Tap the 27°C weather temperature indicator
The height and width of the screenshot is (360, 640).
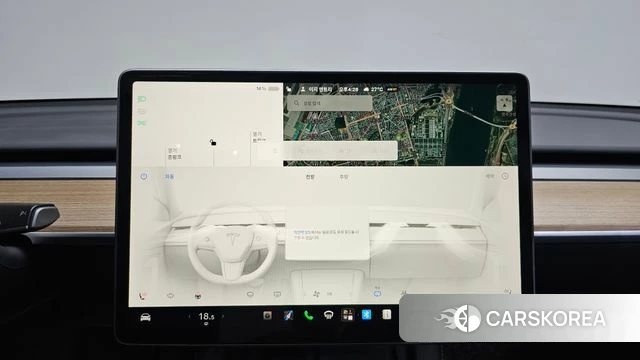(373, 89)
